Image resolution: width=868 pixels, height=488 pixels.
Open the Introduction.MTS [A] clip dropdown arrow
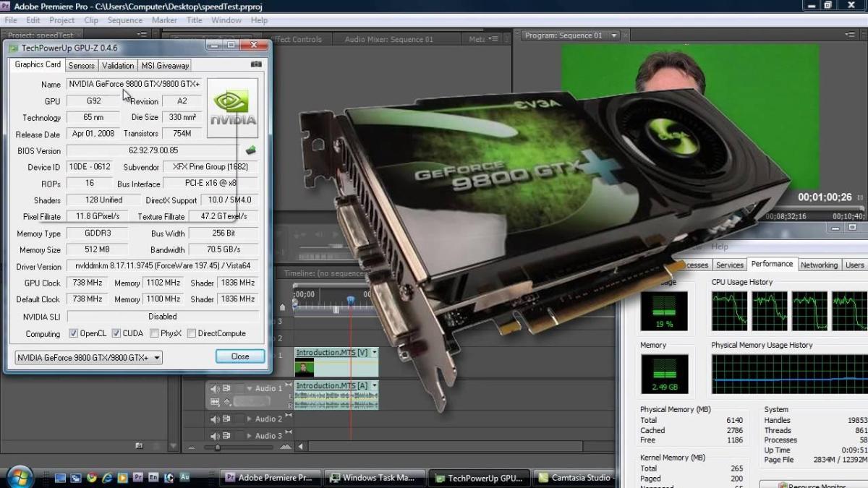click(x=374, y=386)
